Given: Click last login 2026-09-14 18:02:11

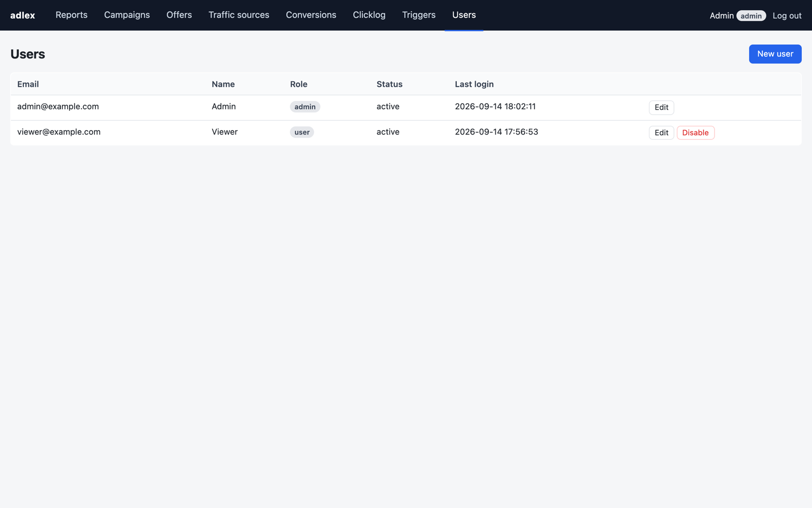Looking at the screenshot, I should click(x=495, y=107).
